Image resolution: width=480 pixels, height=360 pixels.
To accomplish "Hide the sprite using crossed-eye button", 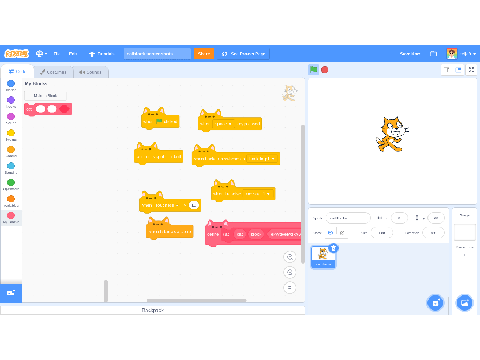I will [342, 233].
